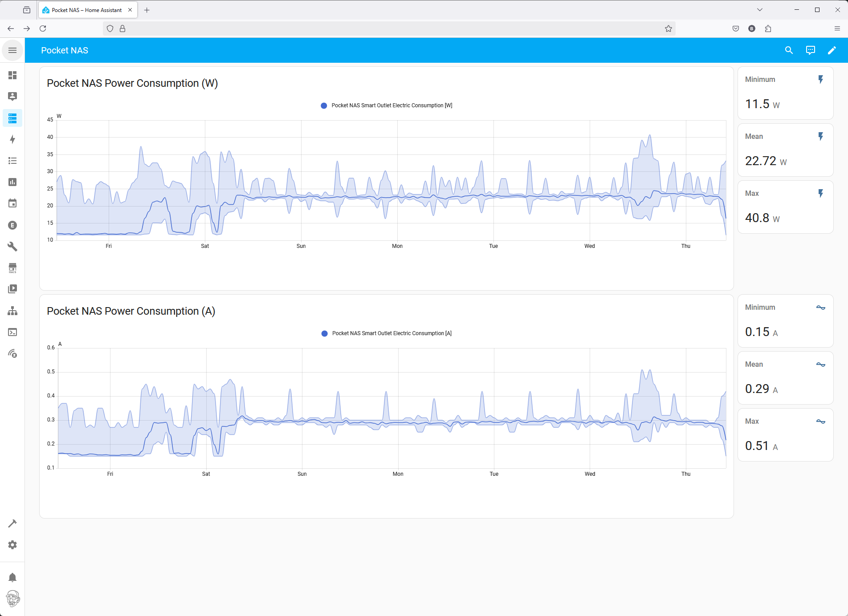Click the edit dashboard pencil icon

(832, 50)
